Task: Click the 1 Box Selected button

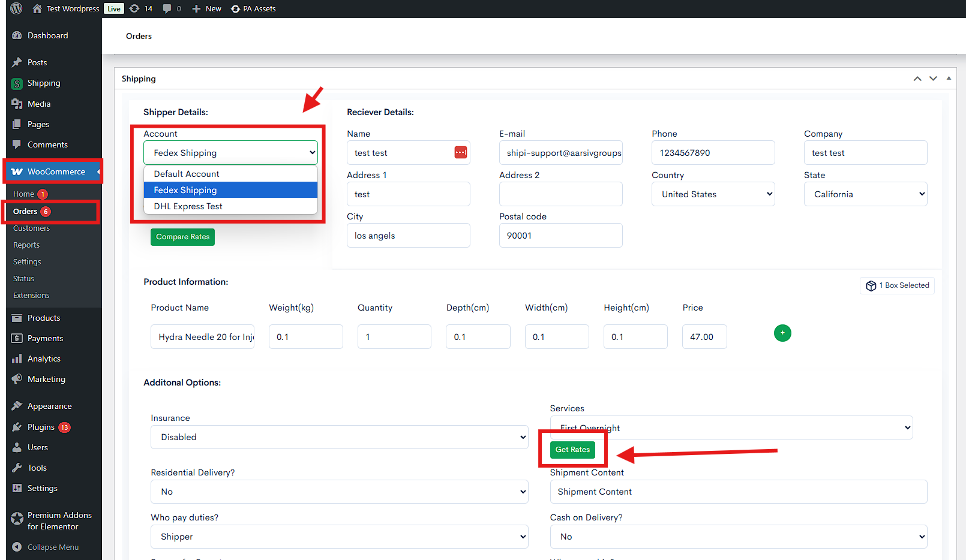Action: (897, 285)
